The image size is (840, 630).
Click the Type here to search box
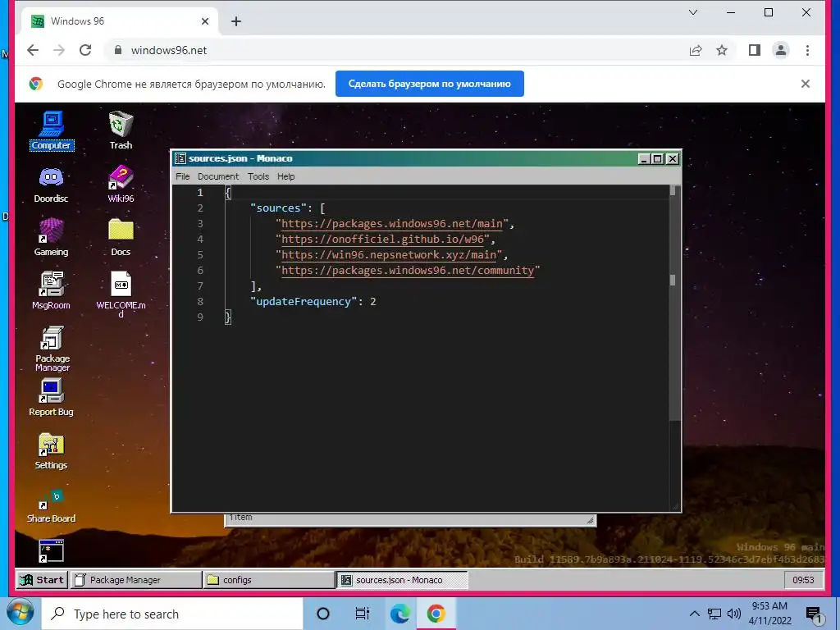(x=172, y=614)
